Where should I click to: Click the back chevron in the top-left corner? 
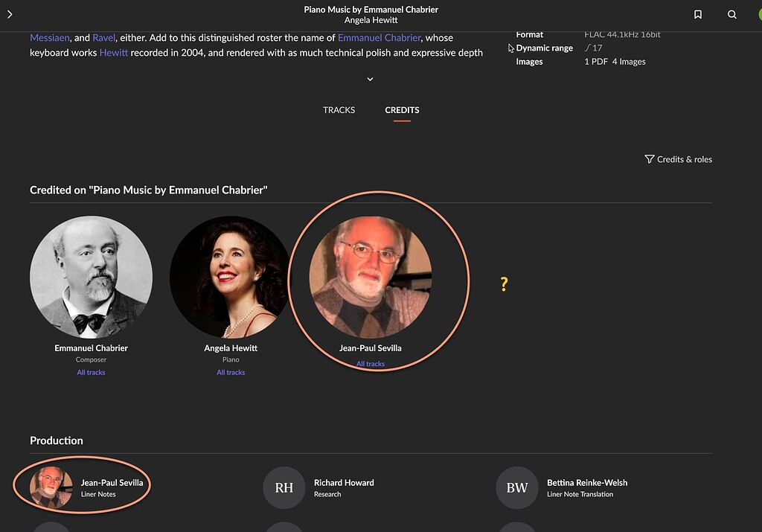coord(10,14)
